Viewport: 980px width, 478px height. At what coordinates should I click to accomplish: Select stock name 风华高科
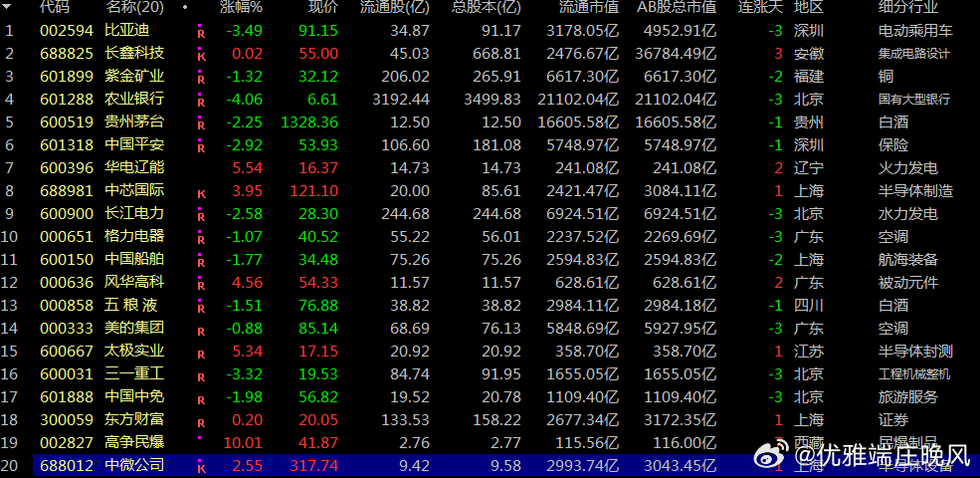pos(134,282)
